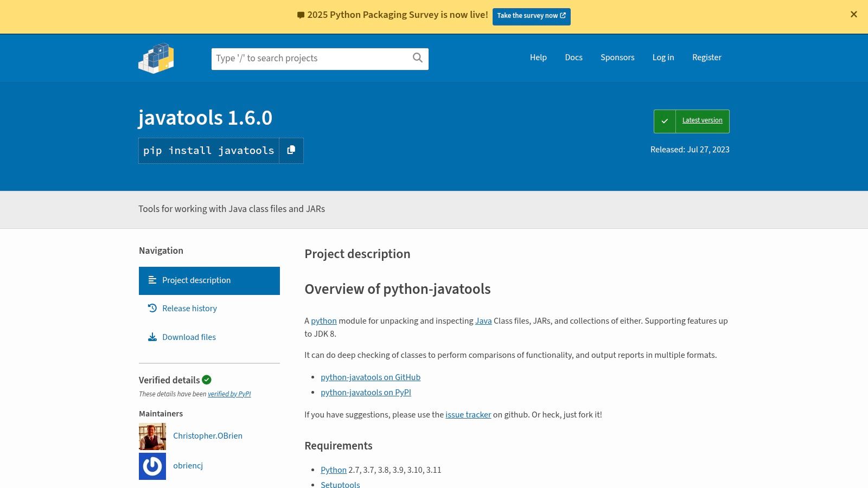This screenshot has height=488, width=868.
Task: Open obriencj maintainer profile link
Action: (188, 466)
